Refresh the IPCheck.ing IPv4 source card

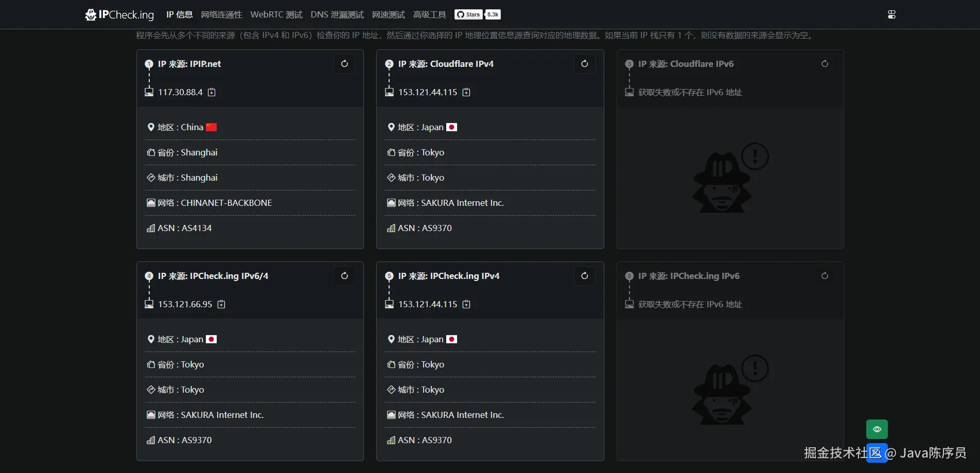coord(585,276)
